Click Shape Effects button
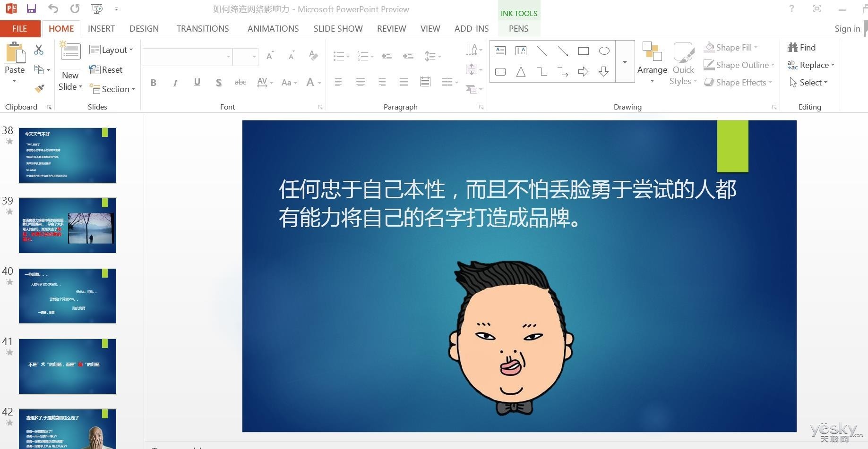This screenshot has height=449, width=868. (x=738, y=82)
